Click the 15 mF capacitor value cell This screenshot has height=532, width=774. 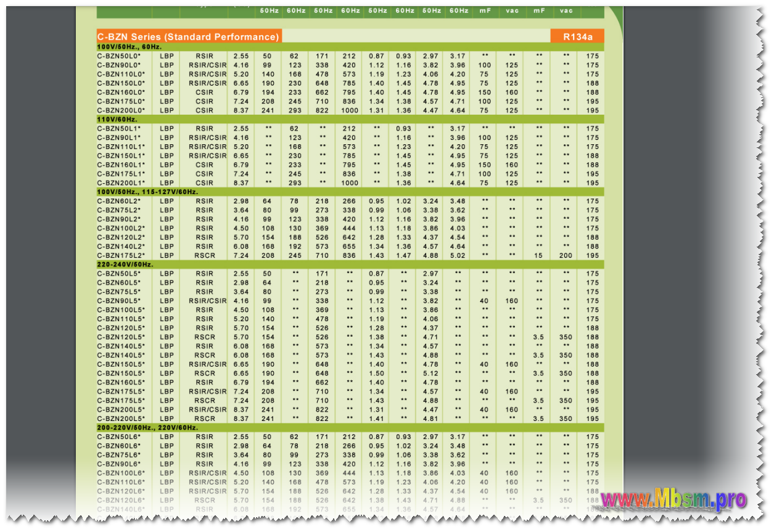pyautogui.click(x=538, y=255)
